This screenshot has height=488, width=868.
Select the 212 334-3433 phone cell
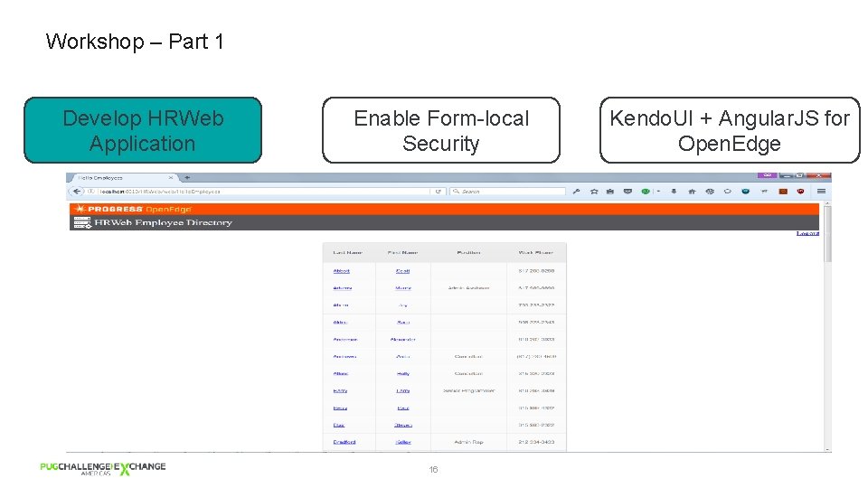click(536, 442)
